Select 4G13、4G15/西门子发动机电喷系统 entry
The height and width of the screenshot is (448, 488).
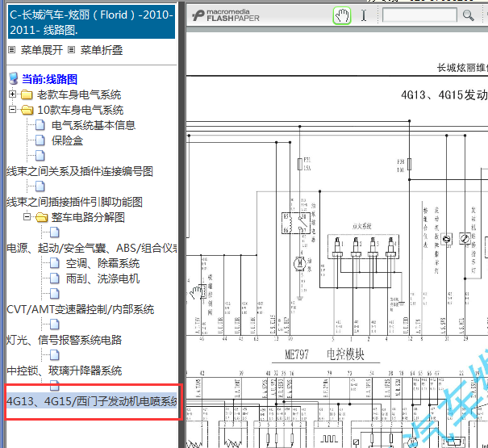coord(92,401)
